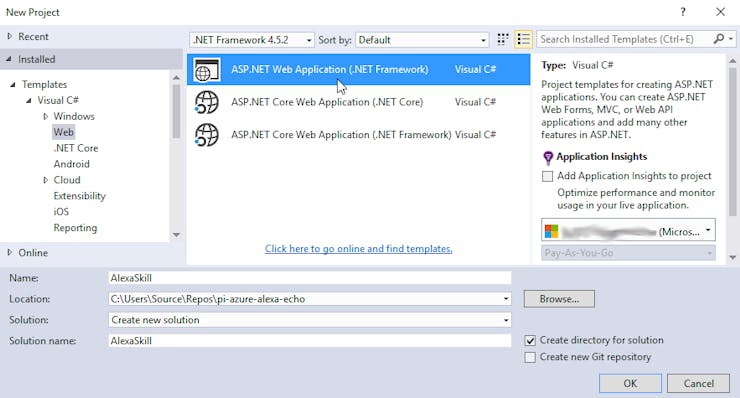Click the ASP.NET Core (.NET Core) globe icon
This screenshot has height=398, width=740.
click(207, 102)
